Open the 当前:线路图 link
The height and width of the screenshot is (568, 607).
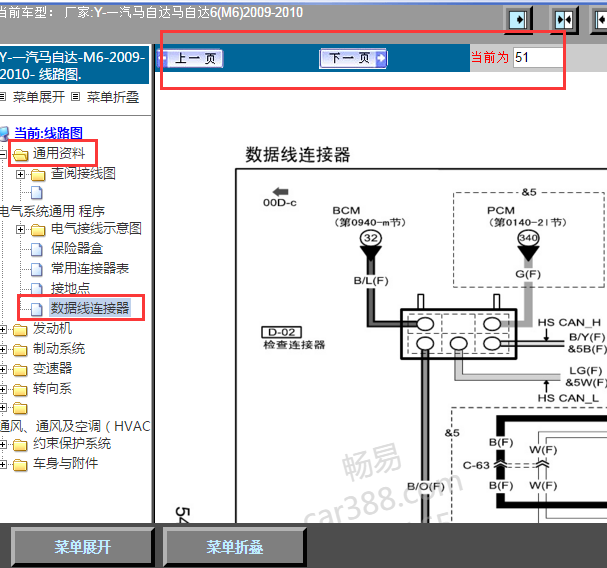[x=48, y=133]
